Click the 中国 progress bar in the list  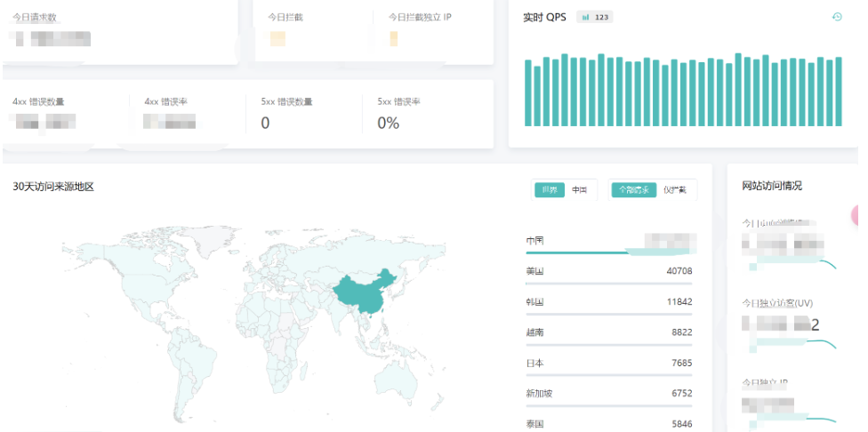(x=578, y=252)
